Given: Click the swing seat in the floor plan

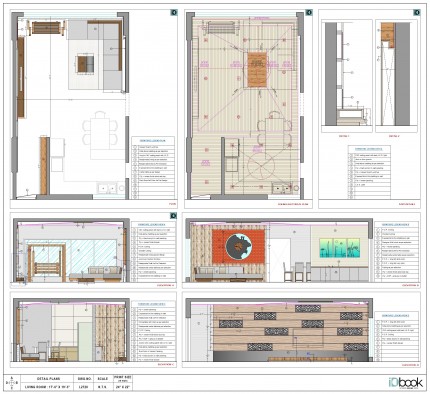Looking at the screenshot, I should 48,28.
